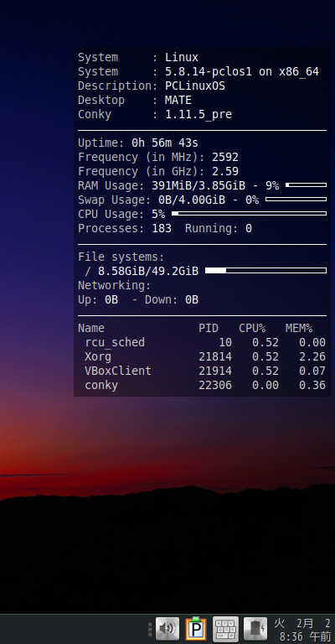
Task: Click the 'PID' column header
Action: click(x=209, y=328)
